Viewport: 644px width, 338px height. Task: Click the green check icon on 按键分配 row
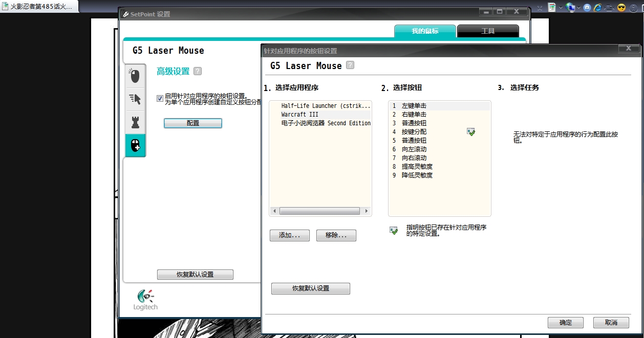click(x=471, y=132)
